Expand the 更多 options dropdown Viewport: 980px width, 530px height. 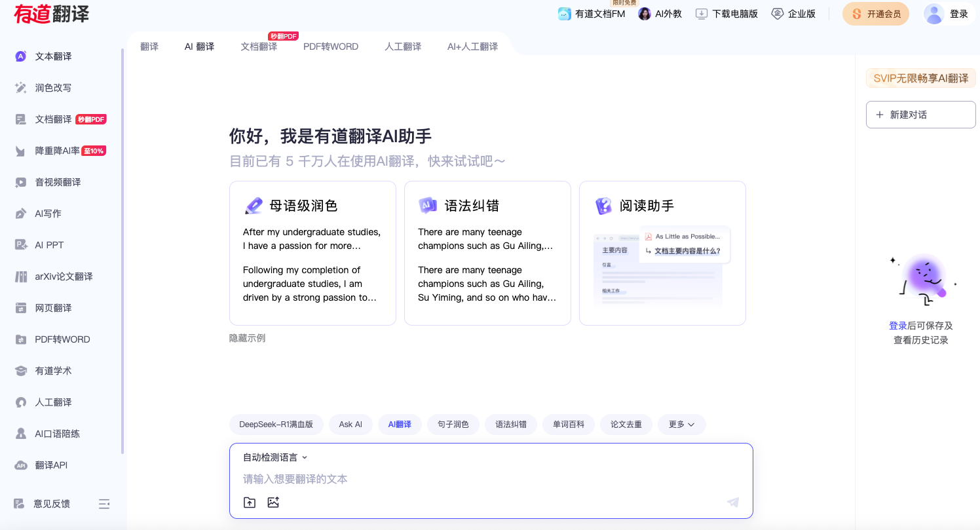coord(681,425)
